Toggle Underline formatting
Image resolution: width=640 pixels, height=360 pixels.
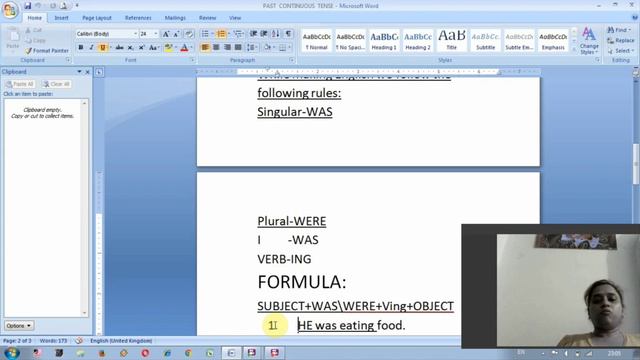click(102, 48)
